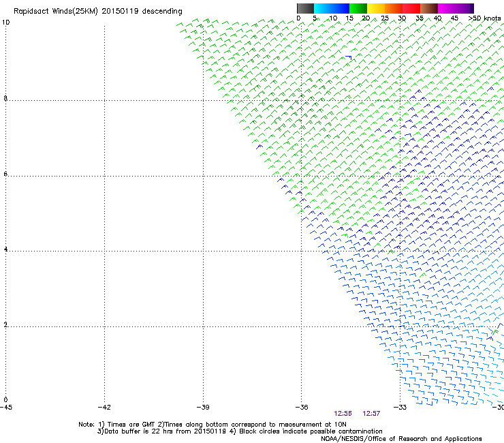
Task: Click the cyan-to-blue 5-15 knots color segment
Action: pos(332,8)
